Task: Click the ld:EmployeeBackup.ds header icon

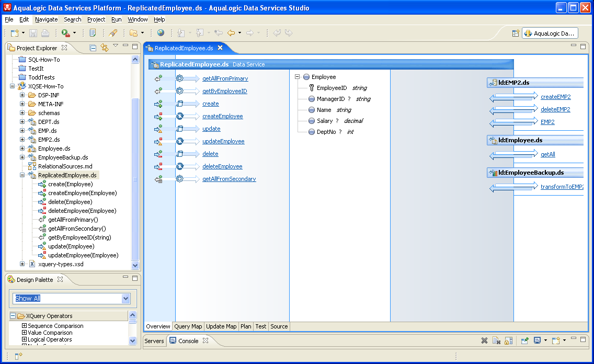Action: pyautogui.click(x=493, y=173)
